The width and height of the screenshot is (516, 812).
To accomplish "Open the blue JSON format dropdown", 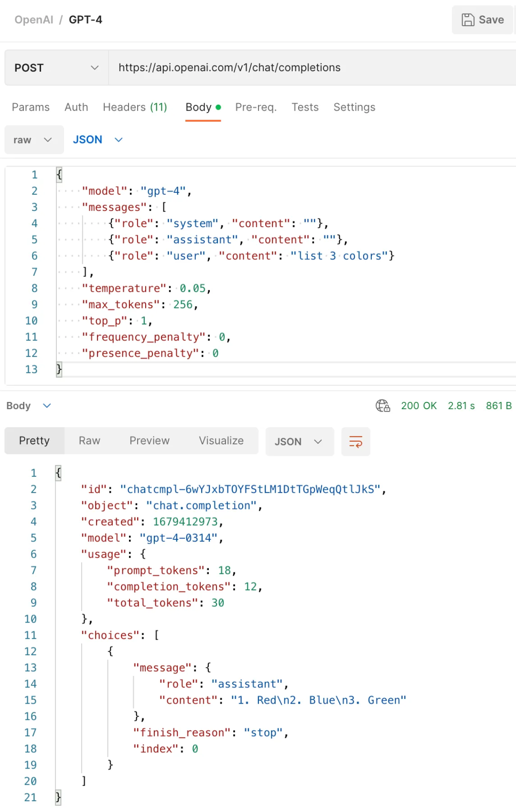I will pyautogui.click(x=97, y=140).
